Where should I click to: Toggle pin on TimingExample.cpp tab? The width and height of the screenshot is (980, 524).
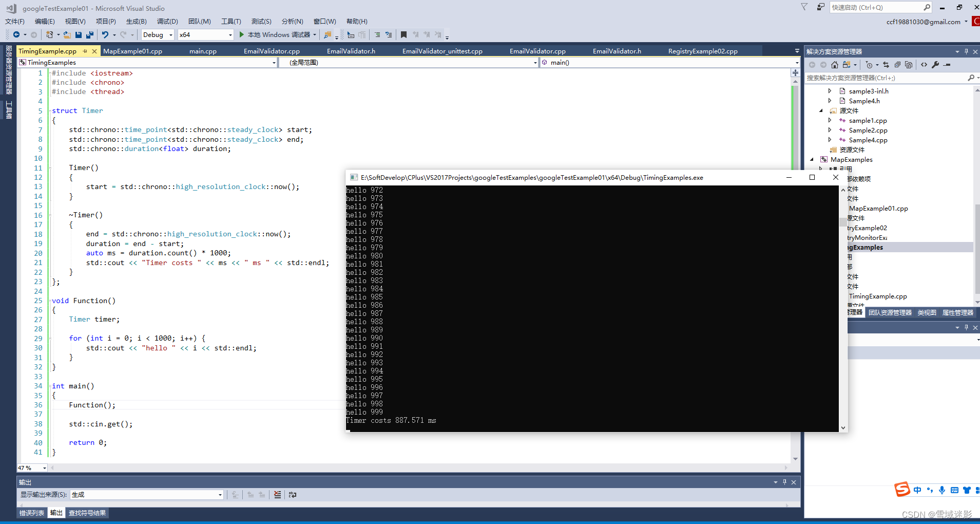click(85, 51)
